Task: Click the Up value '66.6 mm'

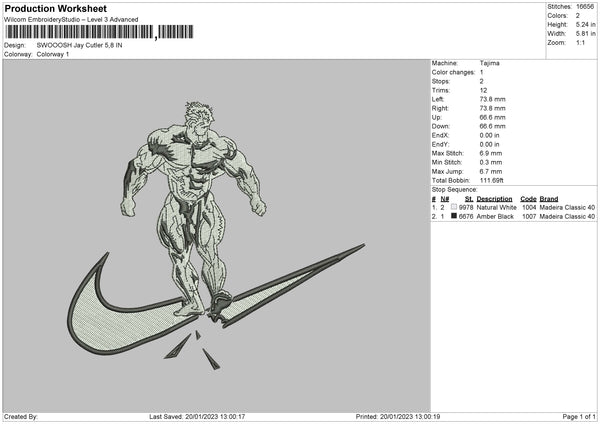Action: point(492,117)
